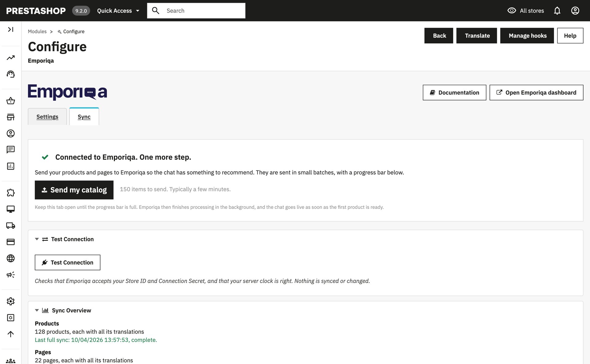Open notifications bell icon
The height and width of the screenshot is (364, 590).
(x=557, y=11)
